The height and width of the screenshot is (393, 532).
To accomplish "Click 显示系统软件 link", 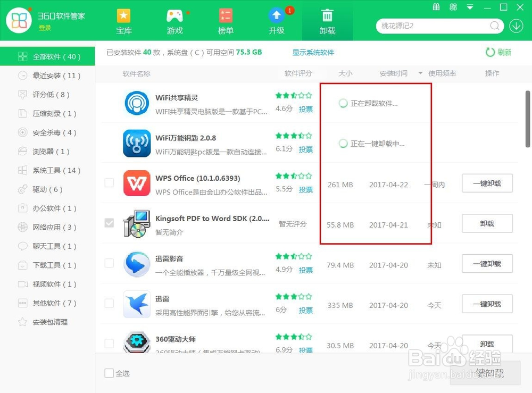I will pos(313,53).
